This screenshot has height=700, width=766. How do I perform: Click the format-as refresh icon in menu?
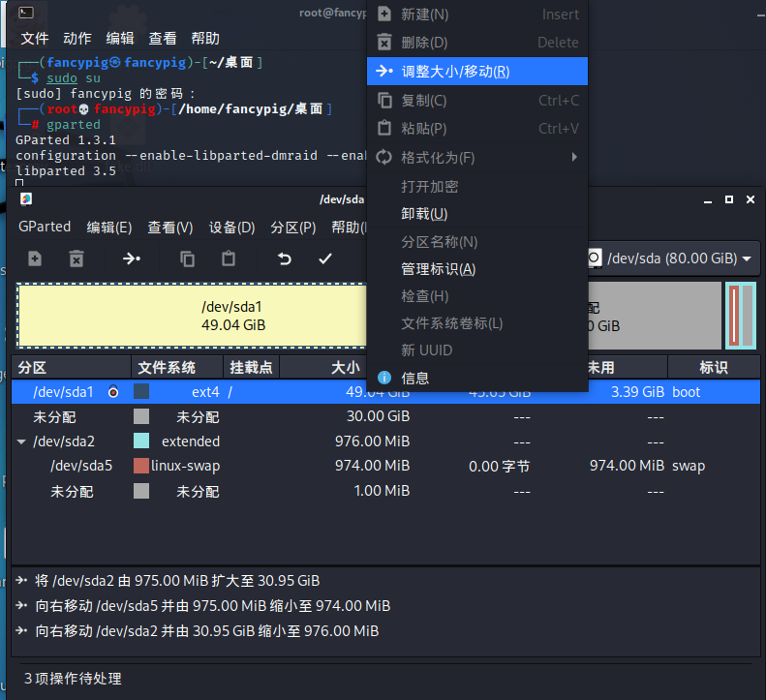coord(384,157)
